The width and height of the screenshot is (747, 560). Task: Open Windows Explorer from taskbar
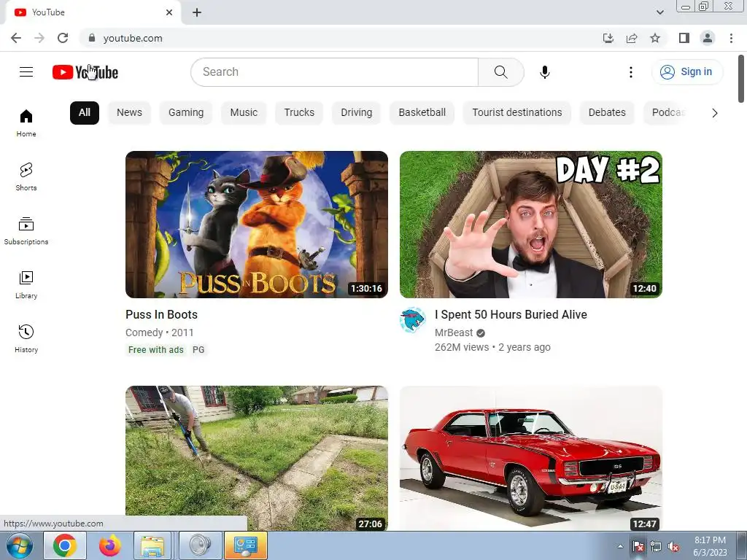coord(152,545)
